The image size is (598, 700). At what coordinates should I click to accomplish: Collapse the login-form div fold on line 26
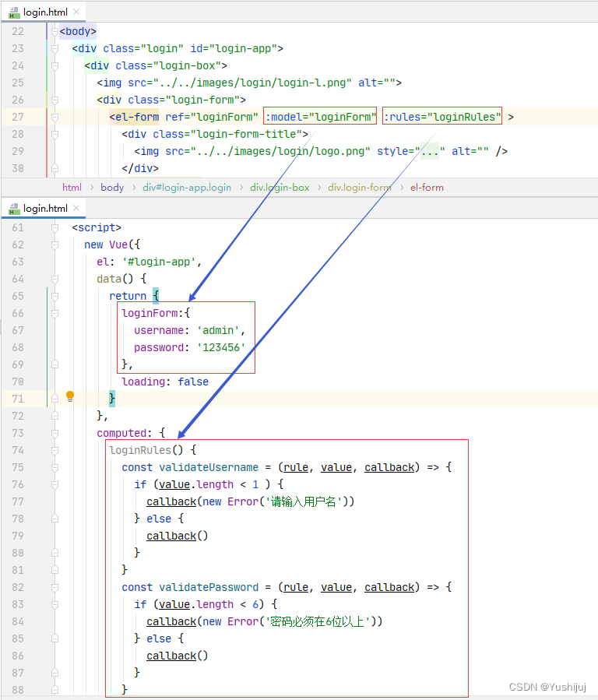point(55,100)
